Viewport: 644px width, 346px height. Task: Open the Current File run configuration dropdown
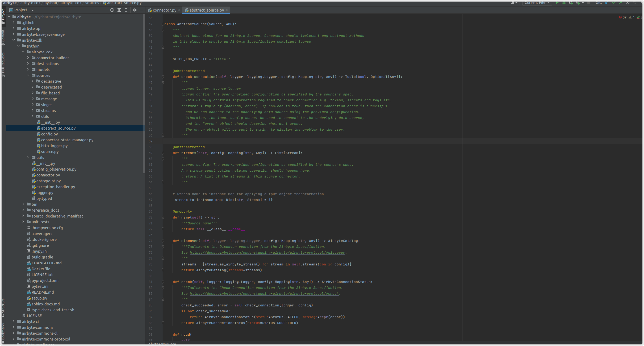537,3
